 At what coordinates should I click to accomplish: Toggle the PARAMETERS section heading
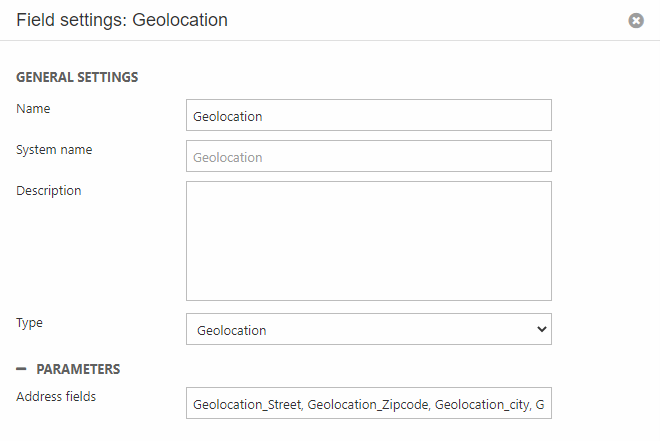coord(78,369)
